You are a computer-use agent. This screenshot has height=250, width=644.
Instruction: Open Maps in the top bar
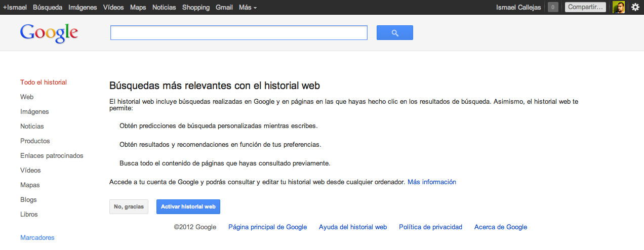[138, 8]
